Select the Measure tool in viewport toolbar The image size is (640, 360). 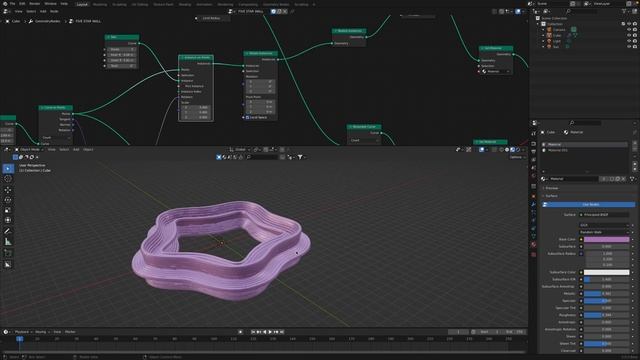pyautogui.click(x=8, y=242)
